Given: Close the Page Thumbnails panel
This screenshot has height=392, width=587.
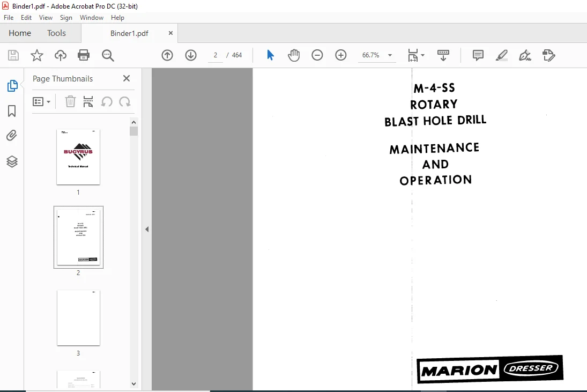Looking at the screenshot, I should point(127,78).
